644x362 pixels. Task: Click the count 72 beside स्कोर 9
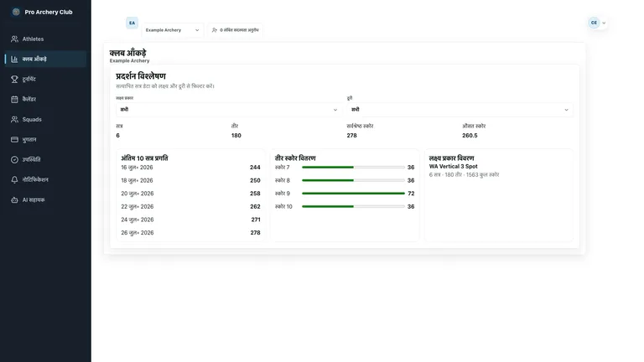tap(411, 194)
